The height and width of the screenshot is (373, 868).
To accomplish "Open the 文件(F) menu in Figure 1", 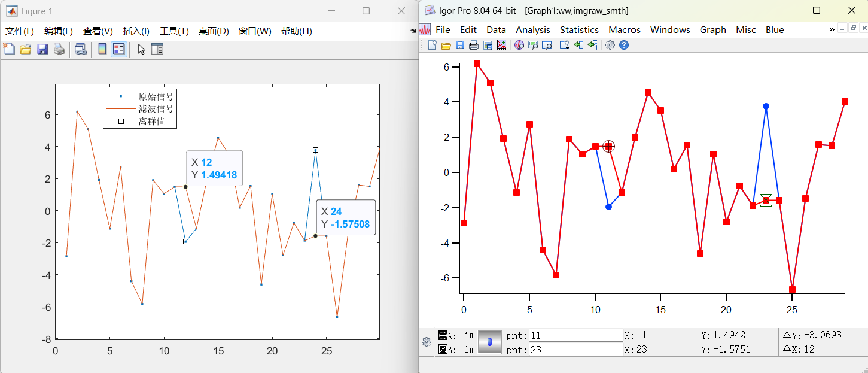I will pyautogui.click(x=20, y=31).
